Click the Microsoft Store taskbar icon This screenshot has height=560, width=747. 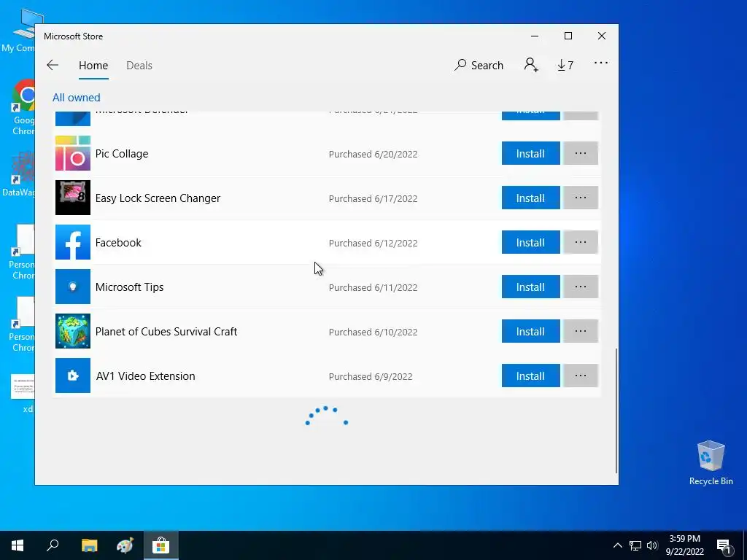click(x=161, y=545)
